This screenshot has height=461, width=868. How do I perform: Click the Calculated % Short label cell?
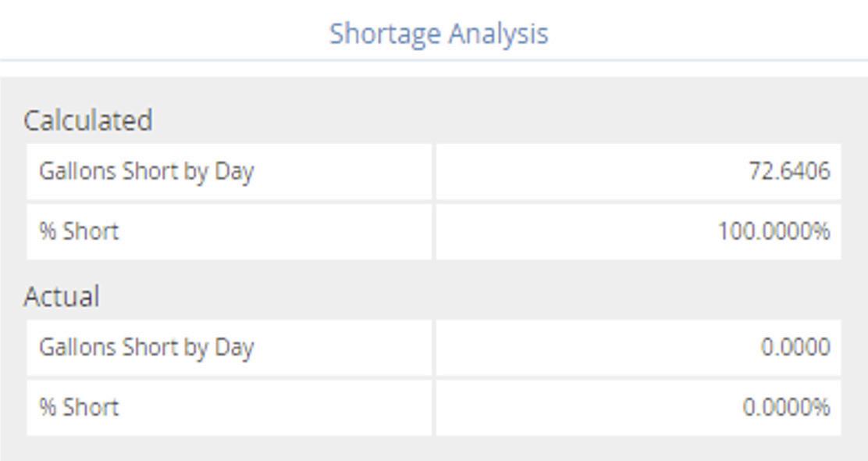[x=229, y=231]
